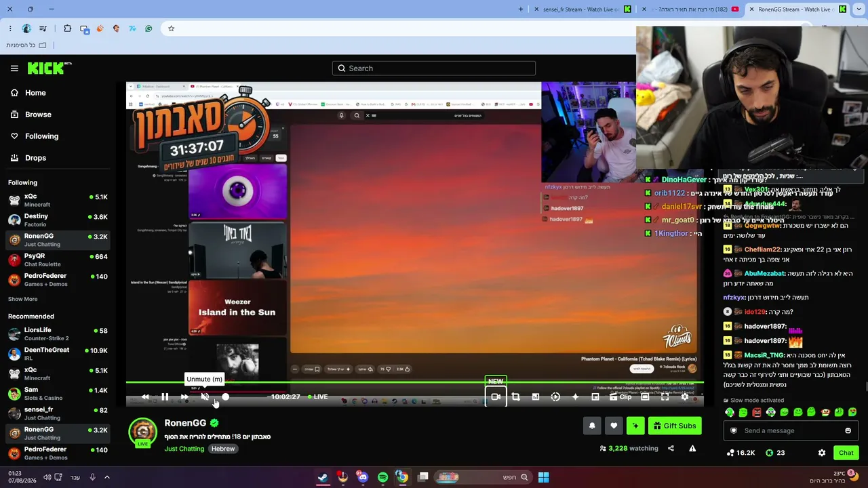Pause the live stream
Image resolution: width=868 pixels, height=488 pixels.
[x=165, y=397]
